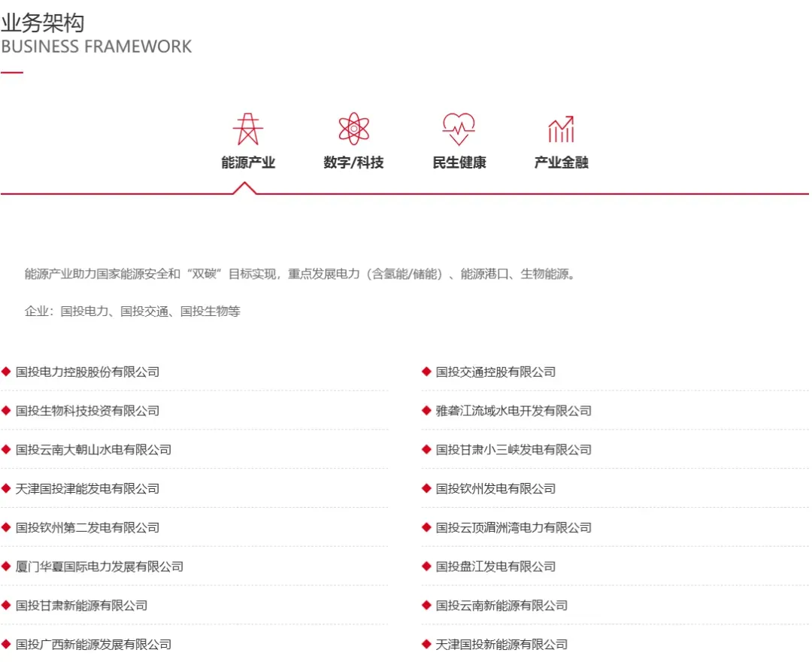Go to the 产业金融 tab label
The width and height of the screenshot is (812, 662).
(x=562, y=162)
